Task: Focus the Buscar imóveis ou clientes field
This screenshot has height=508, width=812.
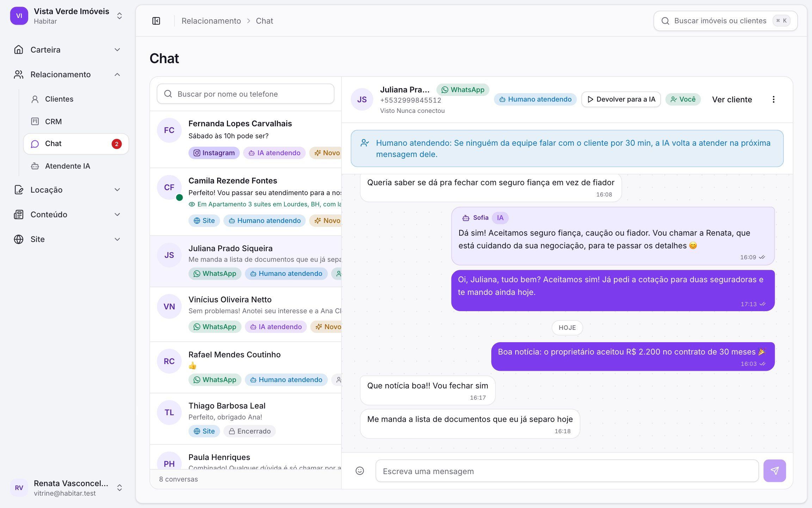Action: pos(725,21)
